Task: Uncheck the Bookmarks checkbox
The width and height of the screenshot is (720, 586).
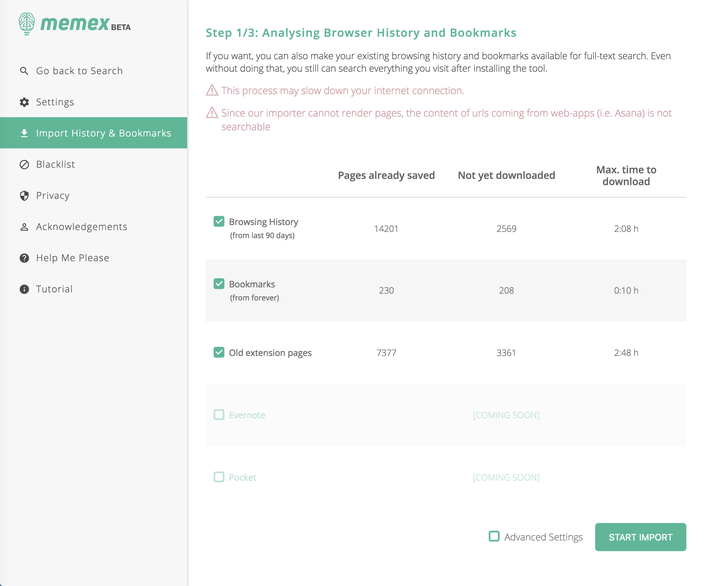Action: click(219, 284)
